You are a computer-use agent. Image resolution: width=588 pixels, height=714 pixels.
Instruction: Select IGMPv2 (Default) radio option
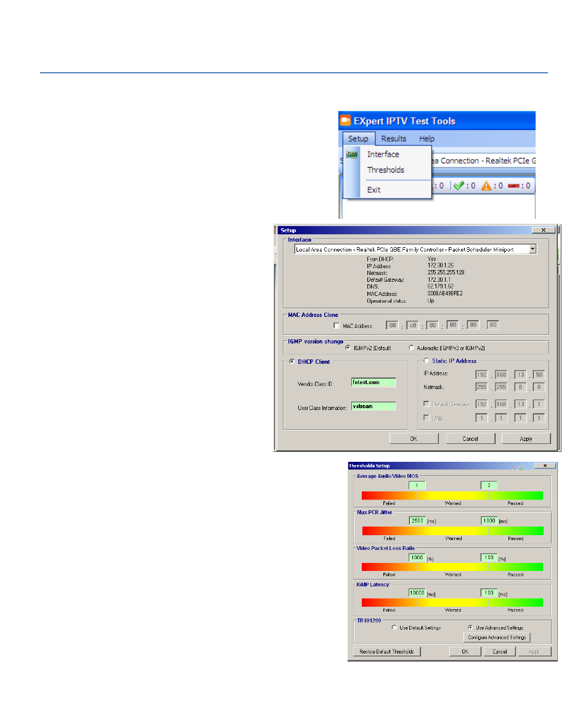(x=348, y=348)
